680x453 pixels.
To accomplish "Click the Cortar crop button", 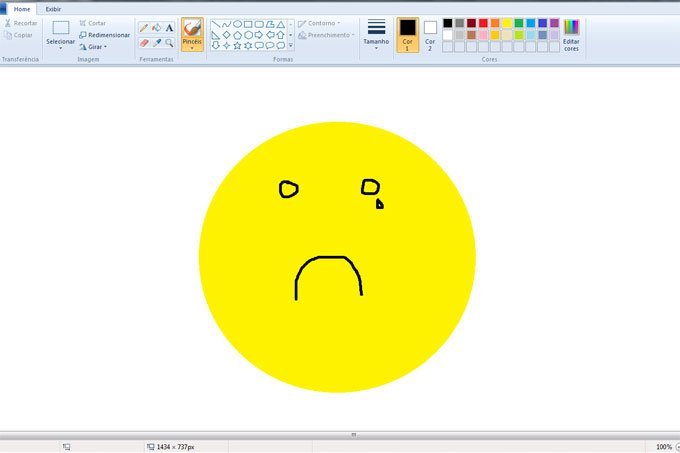I will 92,23.
